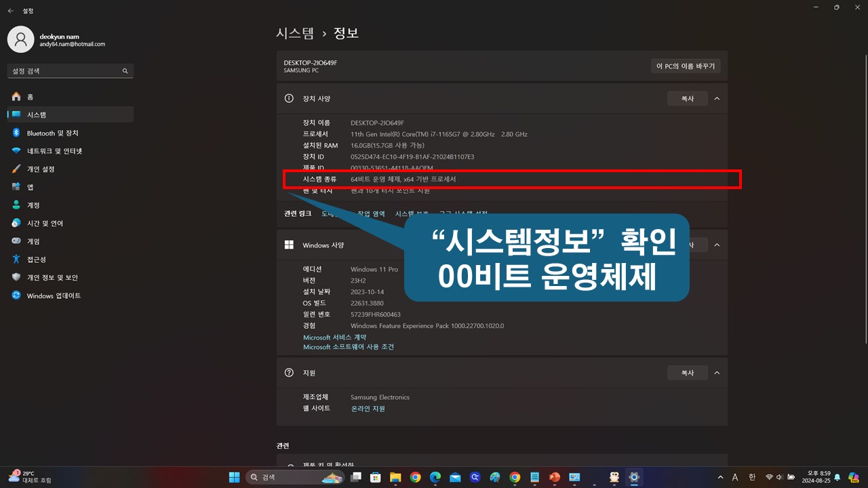868x488 pixels.
Task: Open Microsoft Edge from the taskbar
Action: [435, 477]
